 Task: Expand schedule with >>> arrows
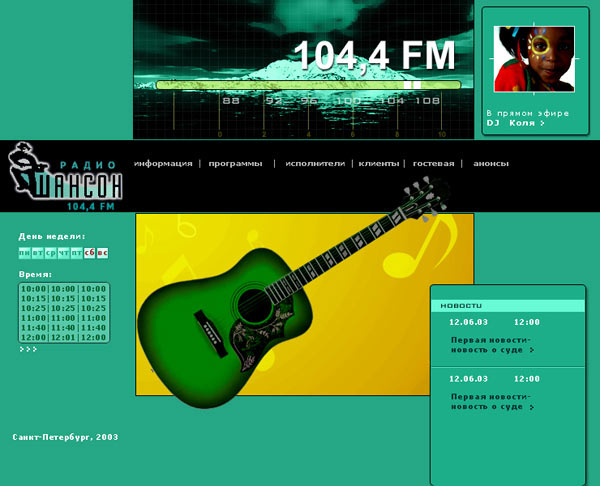tap(28, 350)
